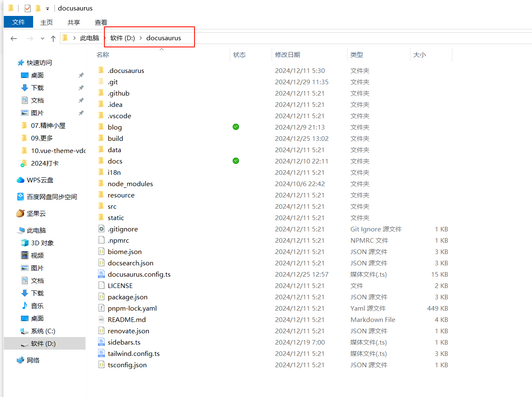Select the README.md markdown file icon

pos(101,319)
